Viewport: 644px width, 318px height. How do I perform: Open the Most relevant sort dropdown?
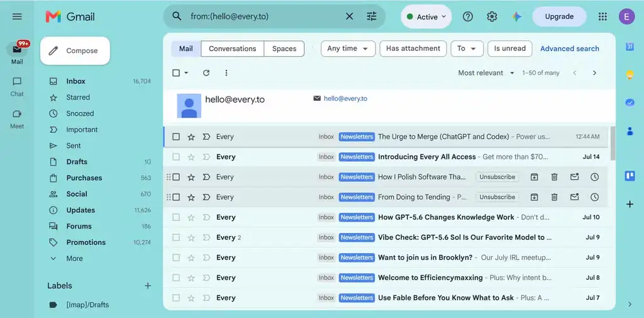pos(486,73)
